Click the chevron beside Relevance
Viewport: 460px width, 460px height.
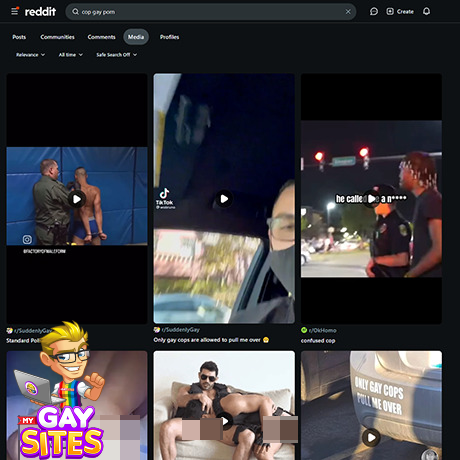[x=43, y=55]
